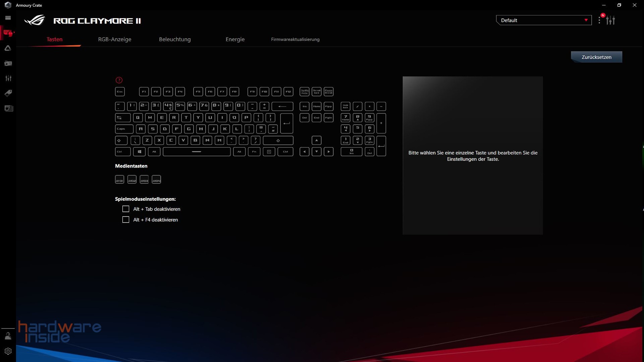Click the device settings sliders icon top right
Screen dimensions: 644x362
tap(611, 20)
